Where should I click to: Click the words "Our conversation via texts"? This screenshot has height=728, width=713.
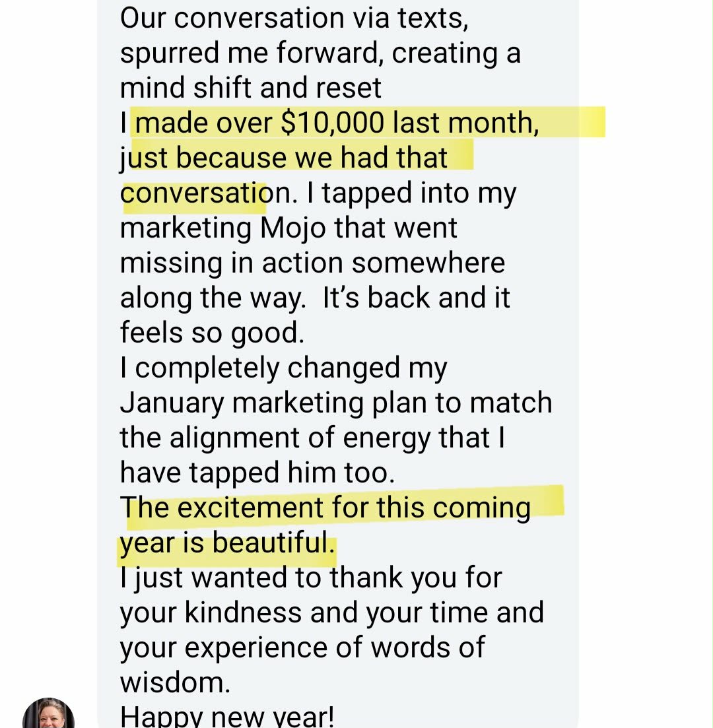pos(294,18)
